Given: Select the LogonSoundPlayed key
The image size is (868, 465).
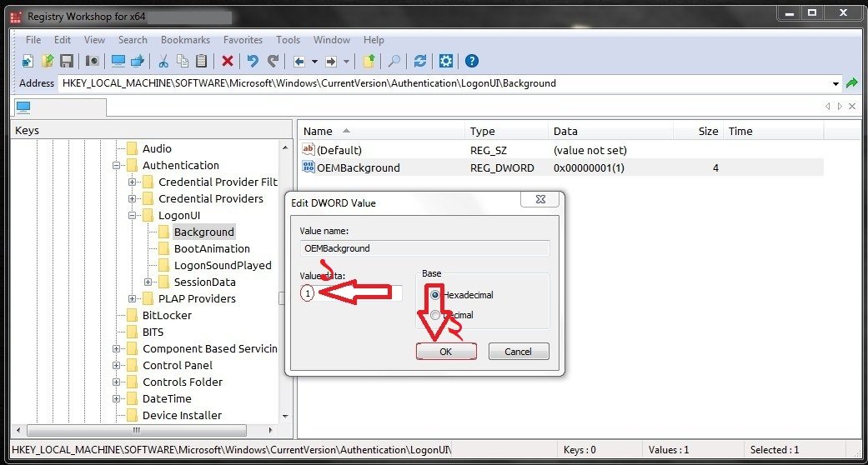Looking at the screenshot, I should [x=223, y=265].
